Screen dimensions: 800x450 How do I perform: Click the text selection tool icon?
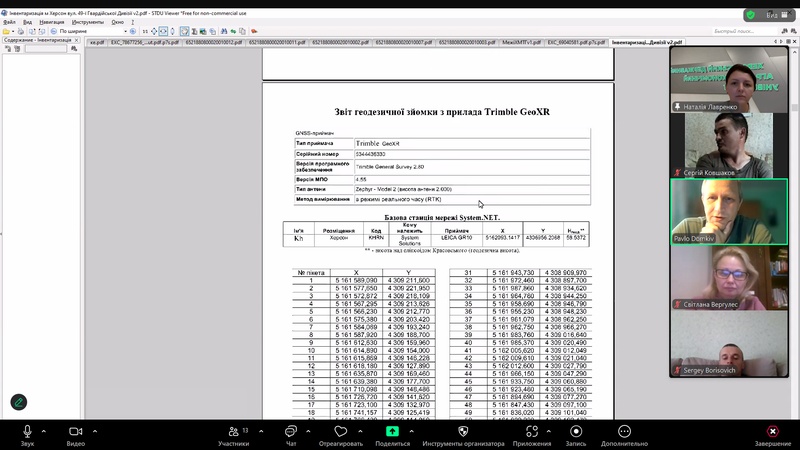[194, 31]
